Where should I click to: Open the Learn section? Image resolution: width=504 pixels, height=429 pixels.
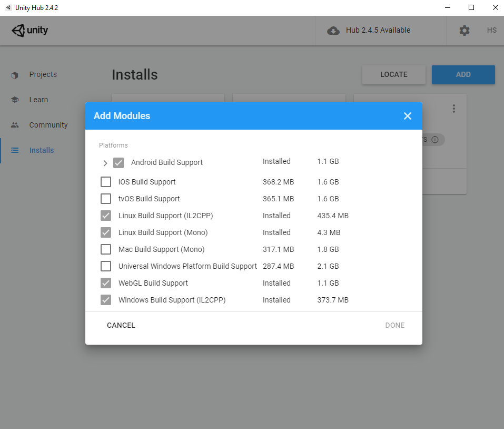(38, 100)
